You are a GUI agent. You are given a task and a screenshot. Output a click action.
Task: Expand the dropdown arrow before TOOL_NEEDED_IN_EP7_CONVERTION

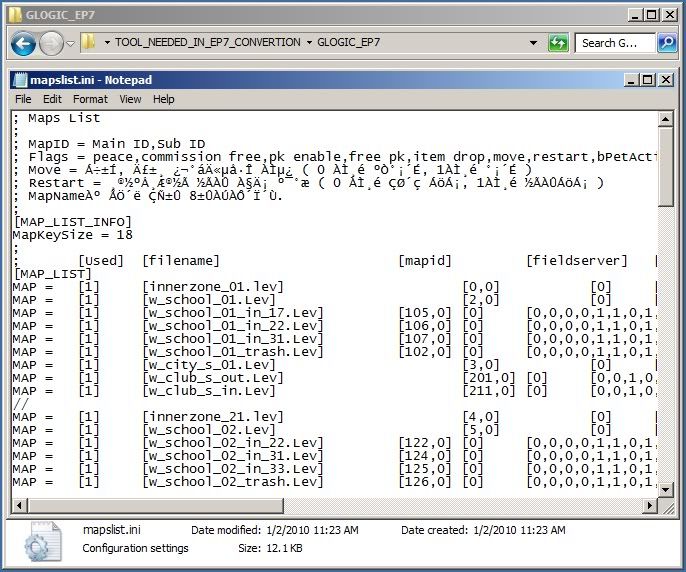click(107, 43)
